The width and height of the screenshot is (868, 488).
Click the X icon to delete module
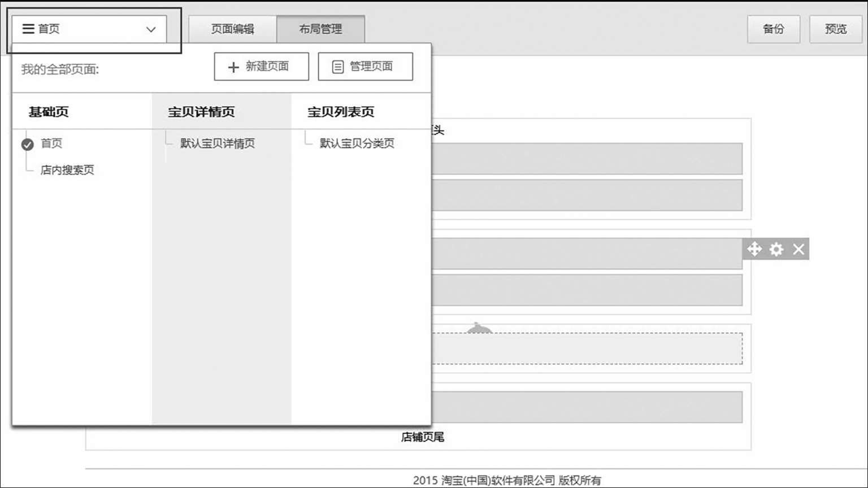tap(798, 249)
